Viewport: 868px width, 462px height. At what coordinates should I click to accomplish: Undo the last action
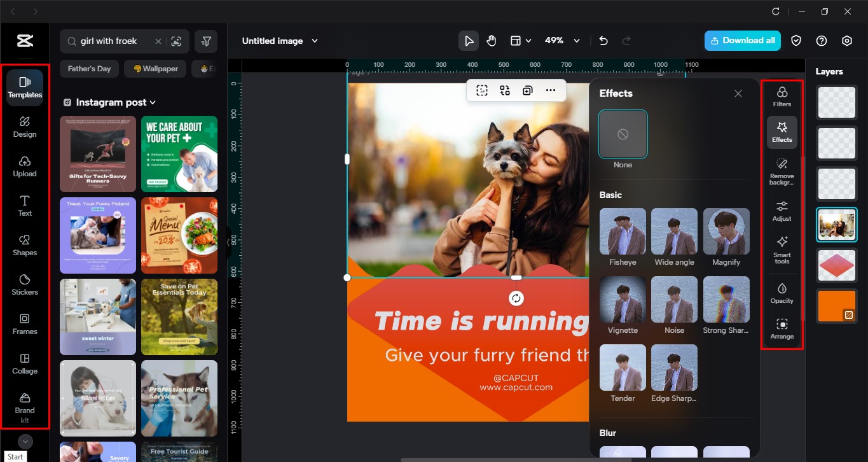click(x=603, y=41)
